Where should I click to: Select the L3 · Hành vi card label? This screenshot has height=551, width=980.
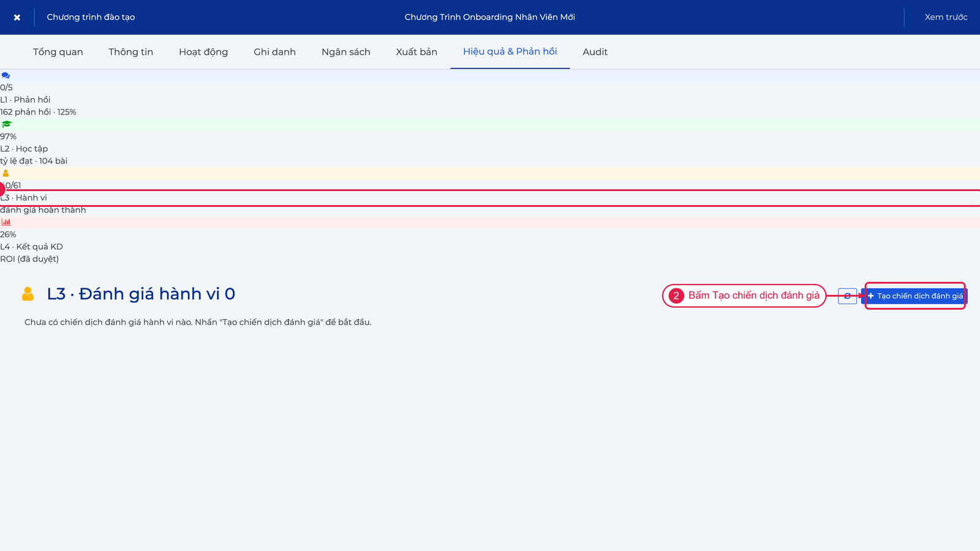(24, 198)
